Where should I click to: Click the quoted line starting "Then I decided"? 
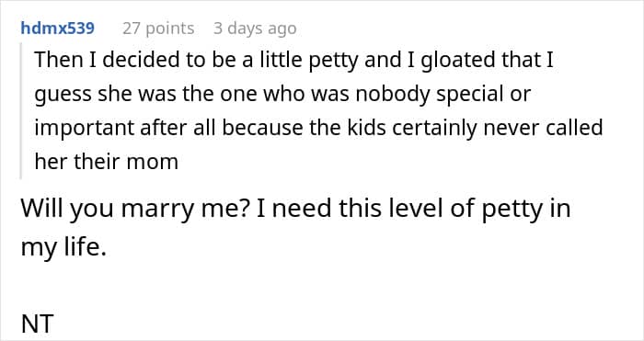pyautogui.click(x=294, y=61)
